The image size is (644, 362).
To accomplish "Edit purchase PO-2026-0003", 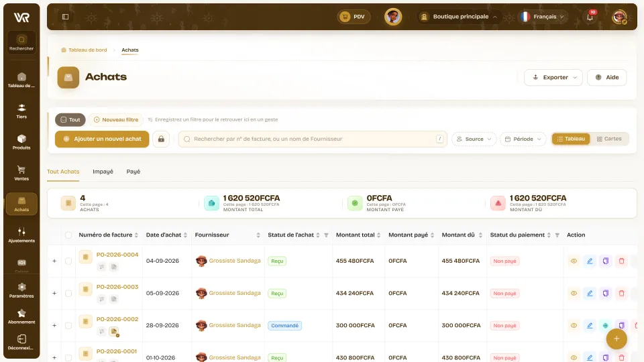I will point(590,294).
